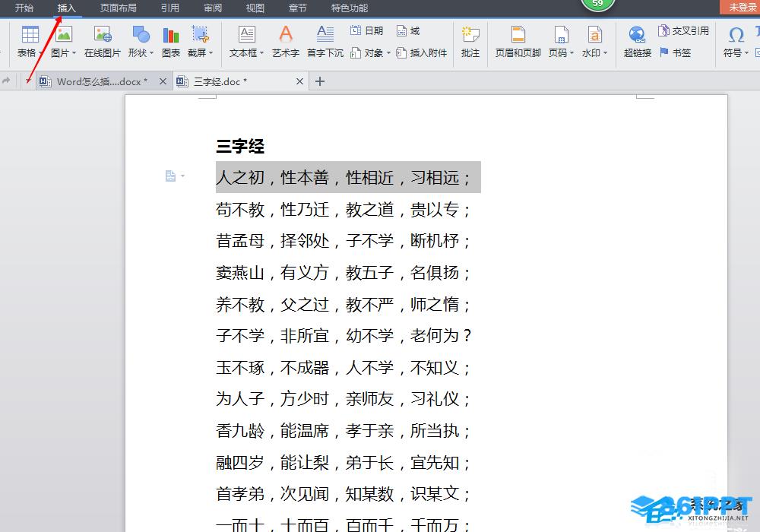Click the 图片 picture icon
This screenshot has height=532, width=760.
pyautogui.click(x=64, y=35)
